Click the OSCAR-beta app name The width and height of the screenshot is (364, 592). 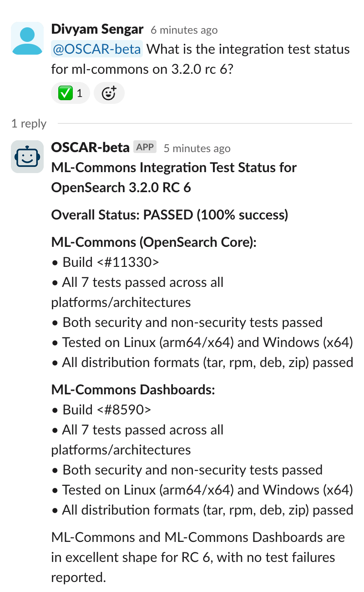point(90,148)
